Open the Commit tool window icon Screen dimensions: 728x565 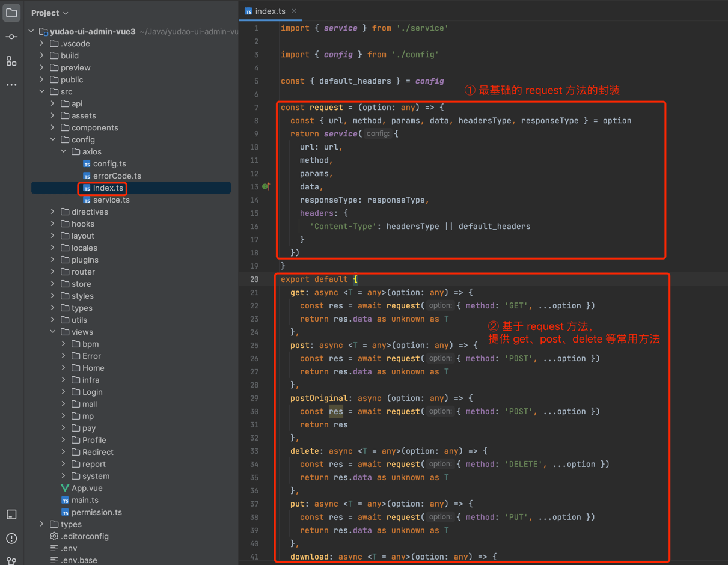[x=11, y=37]
